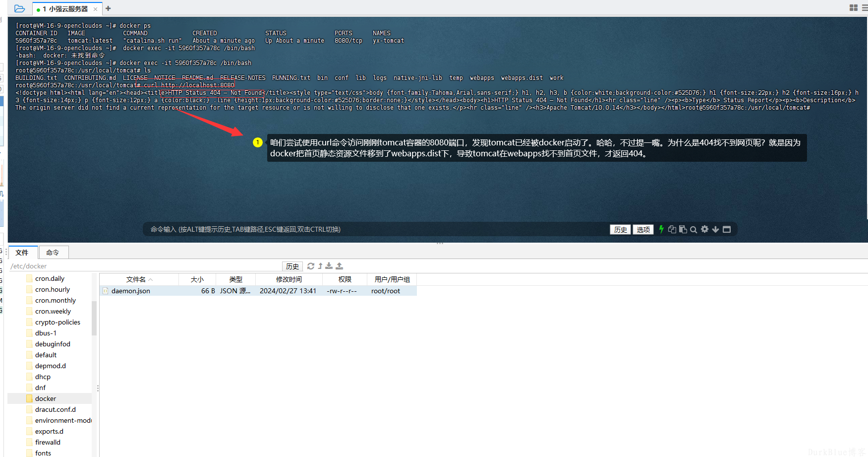Image resolution: width=868 pixels, height=457 pixels.
Task: Sort by 类型 column header
Action: (x=236, y=279)
